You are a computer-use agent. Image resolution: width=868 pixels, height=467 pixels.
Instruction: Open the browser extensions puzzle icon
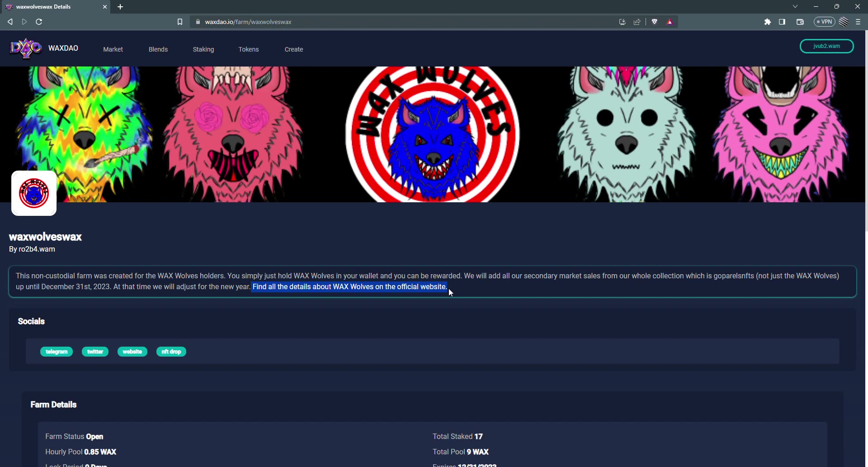click(x=768, y=22)
